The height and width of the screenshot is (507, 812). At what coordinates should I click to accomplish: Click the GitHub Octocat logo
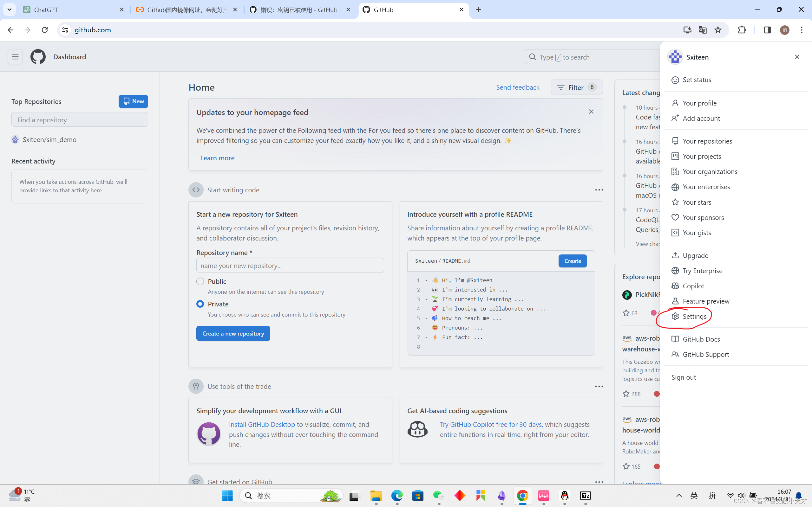(38, 57)
